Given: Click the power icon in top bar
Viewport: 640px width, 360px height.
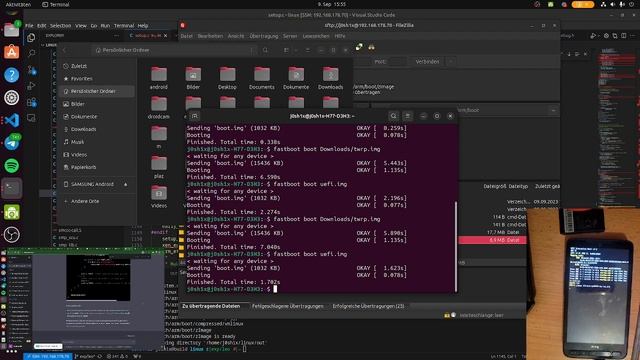Looking at the screenshot, I should coord(631,4).
